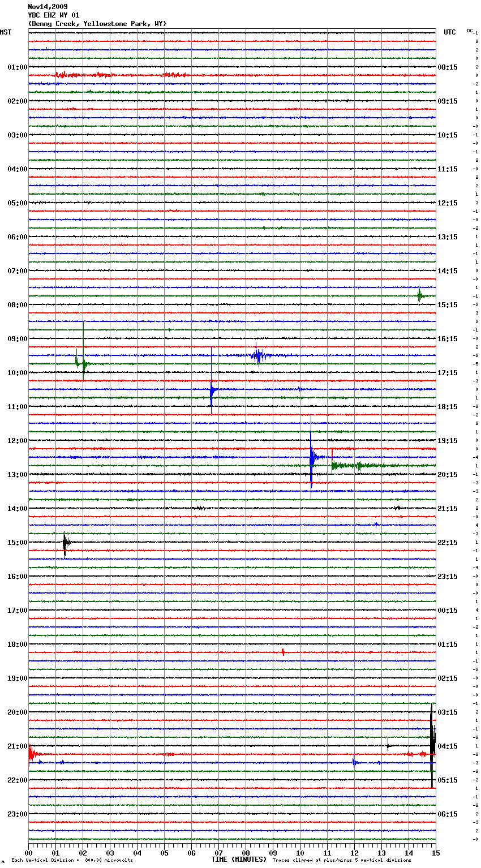Click minute 05 on the bottom time axis

[164, 852]
